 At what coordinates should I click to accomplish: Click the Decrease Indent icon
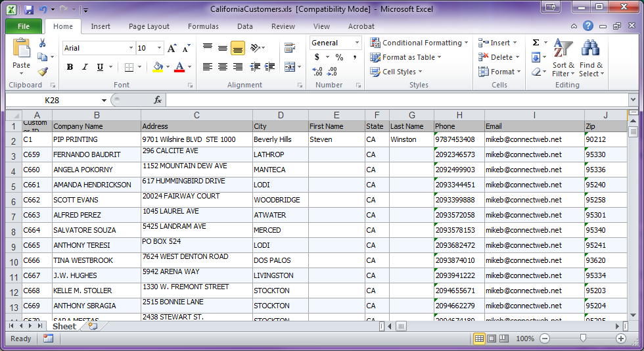tap(255, 67)
